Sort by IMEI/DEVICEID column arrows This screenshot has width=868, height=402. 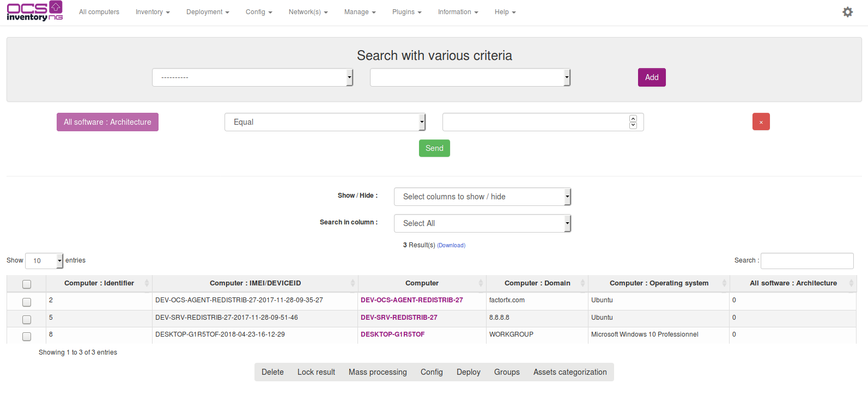(x=353, y=283)
